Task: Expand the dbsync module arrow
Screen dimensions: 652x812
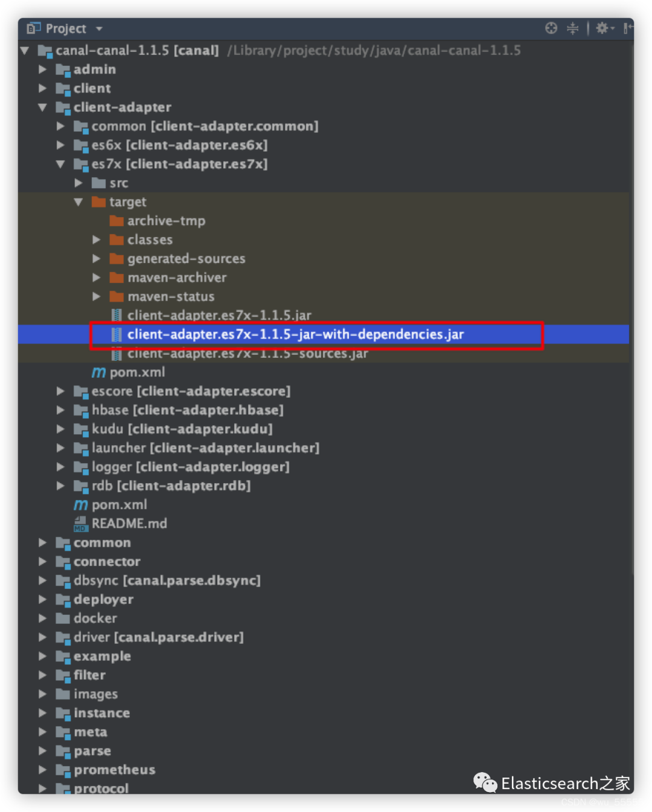Action: pos(42,580)
